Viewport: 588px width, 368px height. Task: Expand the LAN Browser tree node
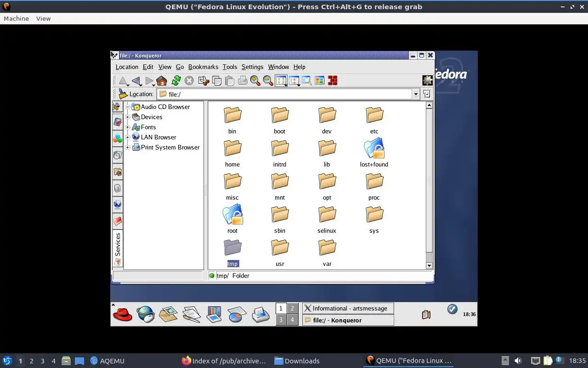tap(128, 137)
